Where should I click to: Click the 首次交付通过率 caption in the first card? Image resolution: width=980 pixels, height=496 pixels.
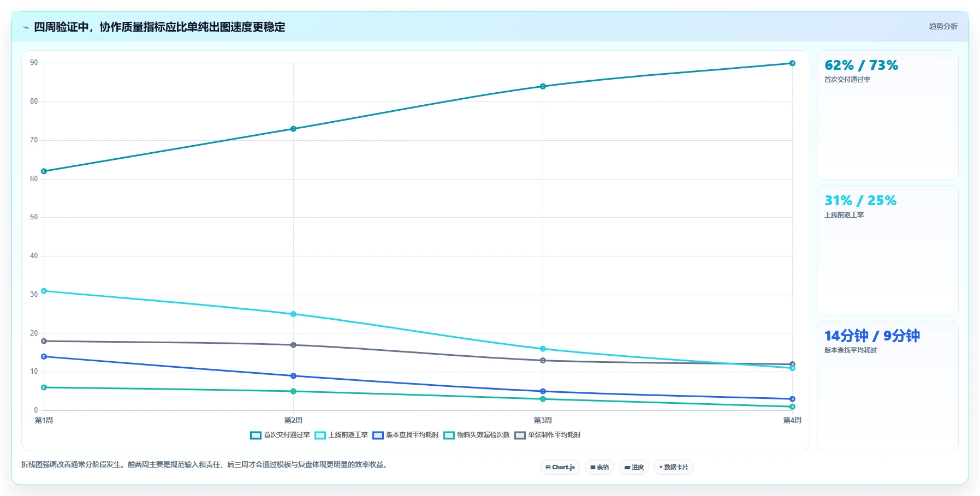pos(847,80)
